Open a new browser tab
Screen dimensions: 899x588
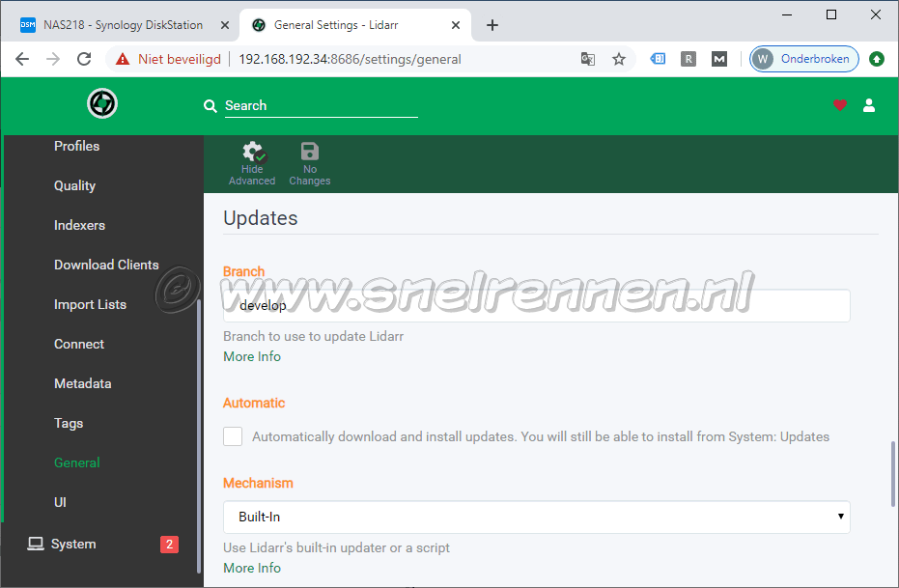point(492,25)
